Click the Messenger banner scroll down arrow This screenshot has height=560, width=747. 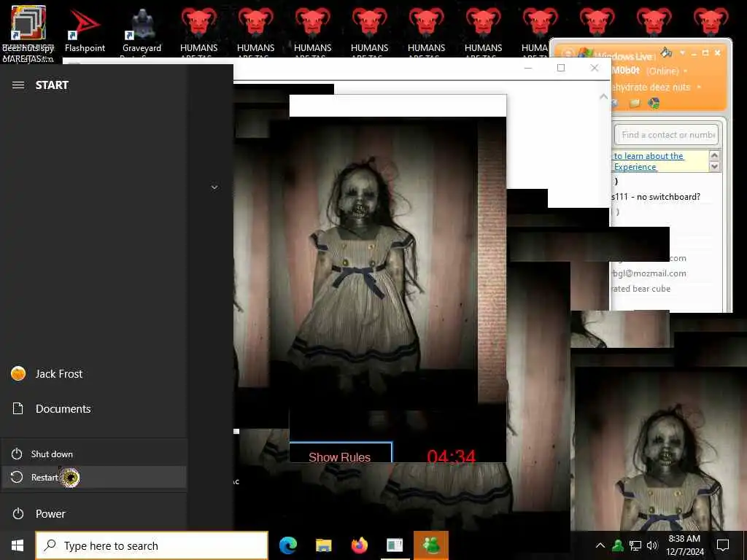pyautogui.click(x=714, y=167)
